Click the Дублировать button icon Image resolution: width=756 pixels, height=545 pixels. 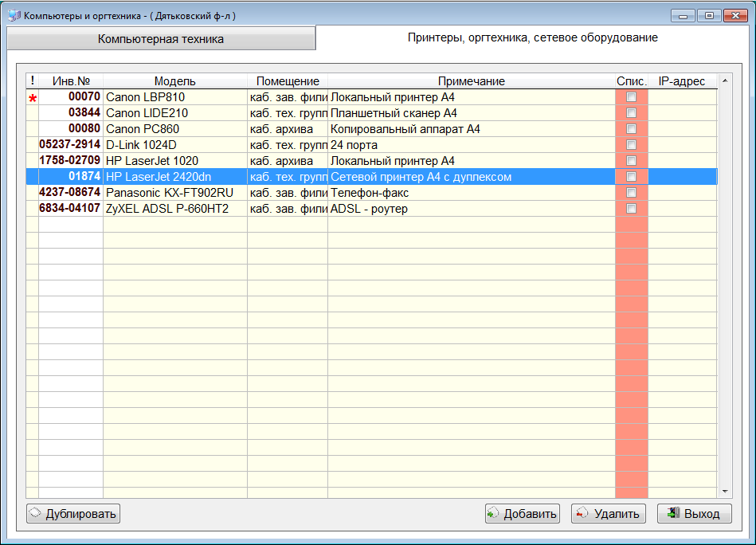pyautogui.click(x=36, y=512)
